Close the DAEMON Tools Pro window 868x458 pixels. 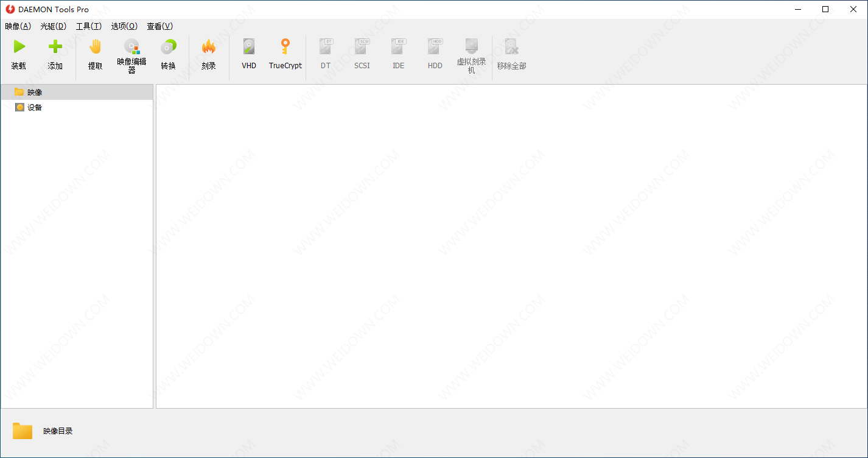[x=853, y=9]
